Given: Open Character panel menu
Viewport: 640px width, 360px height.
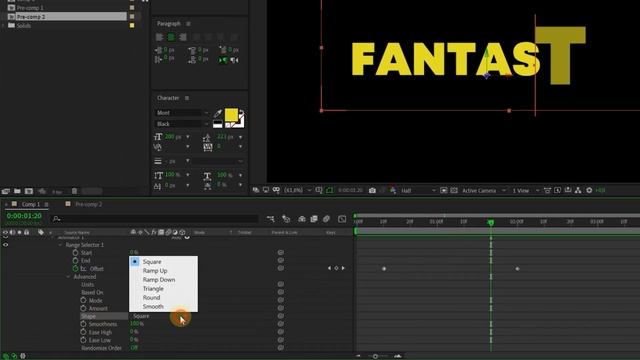Looking at the screenshot, I should 187,98.
